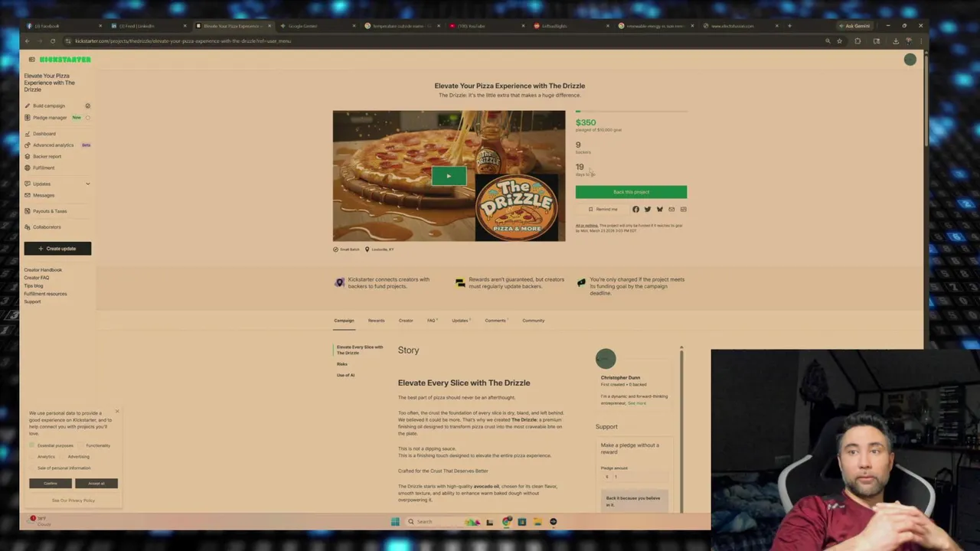Image resolution: width=980 pixels, height=551 pixels.
Task: Switch to the Rewards tab
Action: point(376,321)
